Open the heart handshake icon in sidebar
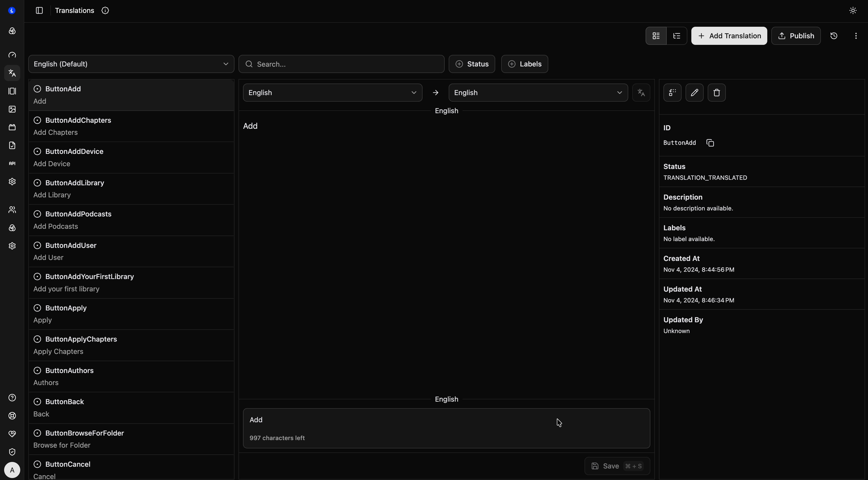868x480 pixels. 12,434
